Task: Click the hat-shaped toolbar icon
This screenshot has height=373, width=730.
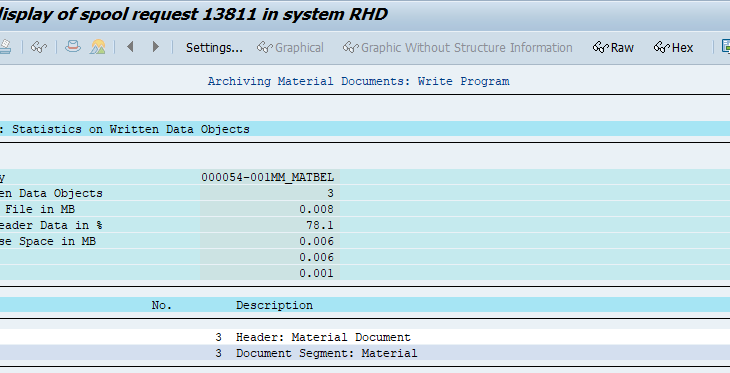Action: click(73, 47)
